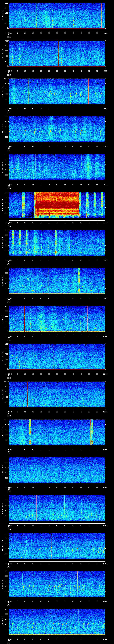Click the '14:00' end time label

pos(105,487)
